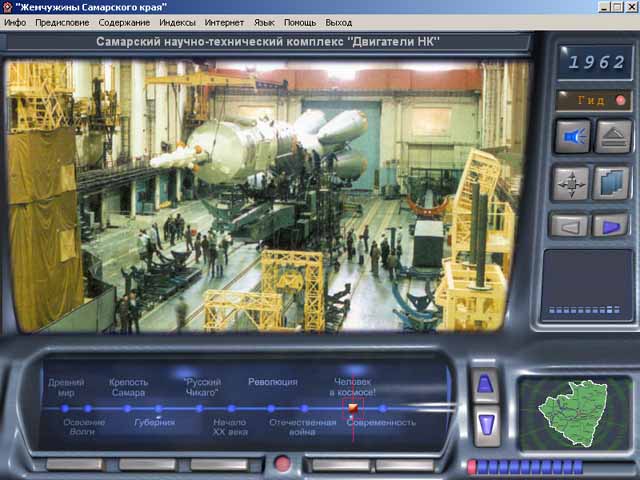640x480 pixels.
Task: Click the four-arrow navigation button
Action: 572,183
